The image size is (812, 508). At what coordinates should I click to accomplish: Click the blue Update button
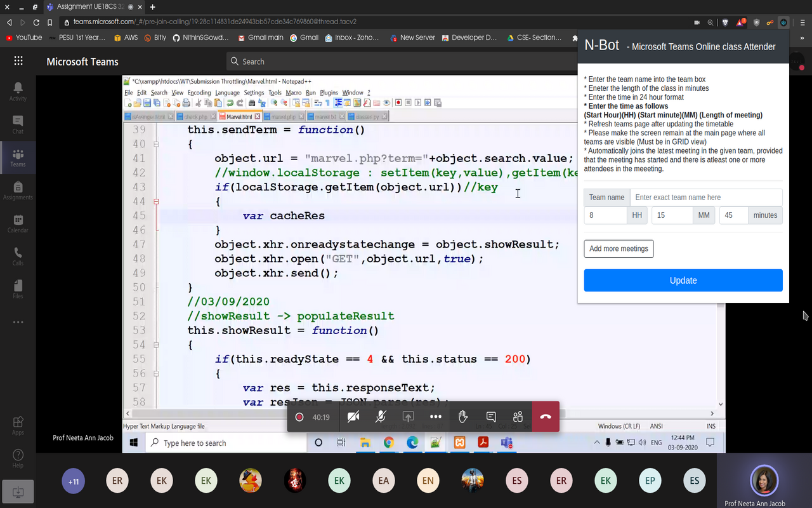pos(683,280)
